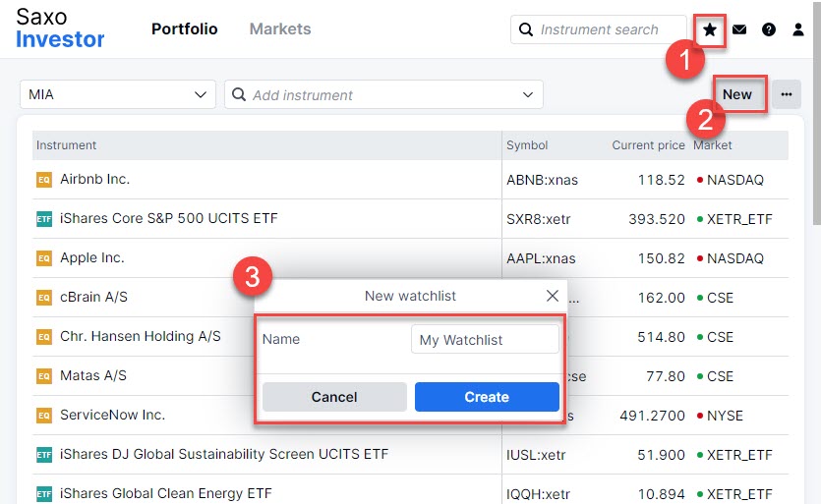The height and width of the screenshot is (504, 821).
Task: Click the EQ icon beside ServiceNow Inc.
Action: coord(43,416)
